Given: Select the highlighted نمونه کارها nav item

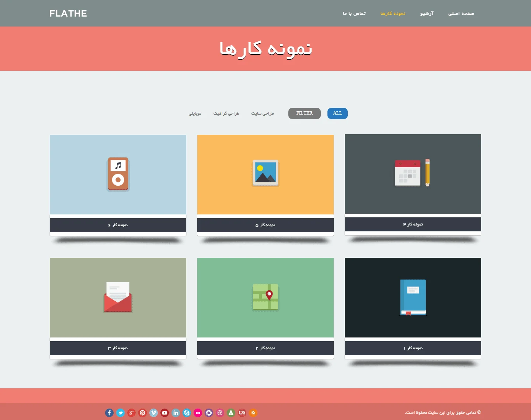Looking at the screenshot, I should [x=393, y=13].
